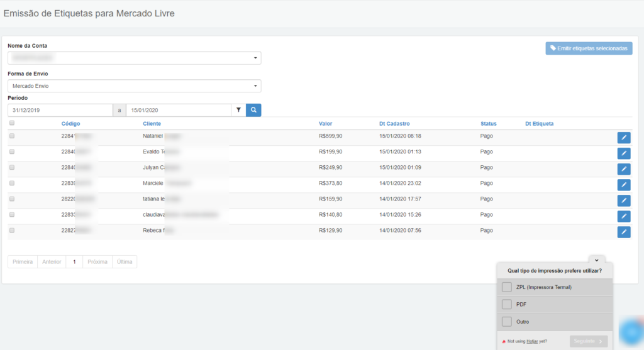Check the Evaldo order row
The image size is (644, 350).
(12, 151)
